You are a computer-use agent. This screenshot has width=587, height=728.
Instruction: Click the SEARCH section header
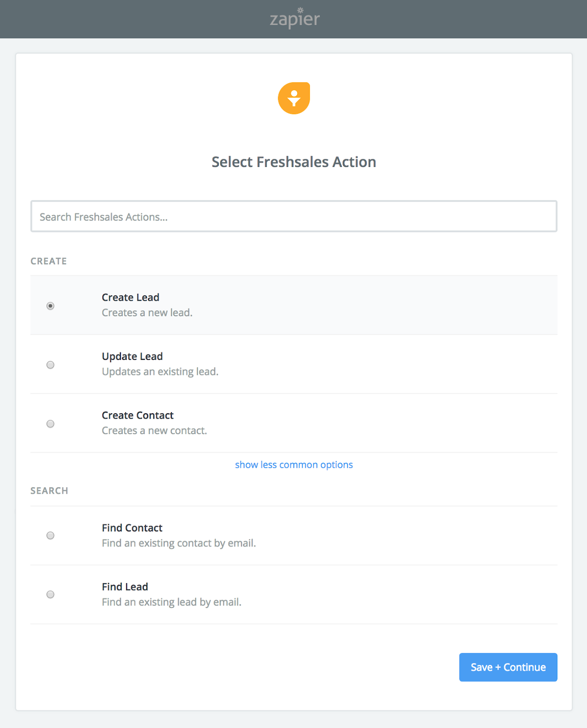[49, 491]
